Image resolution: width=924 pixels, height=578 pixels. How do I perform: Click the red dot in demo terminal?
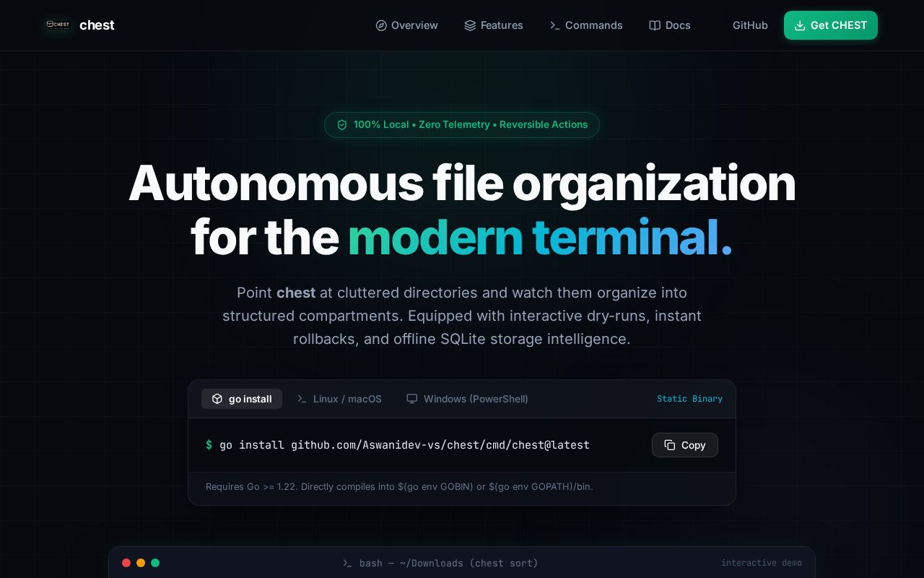126,563
